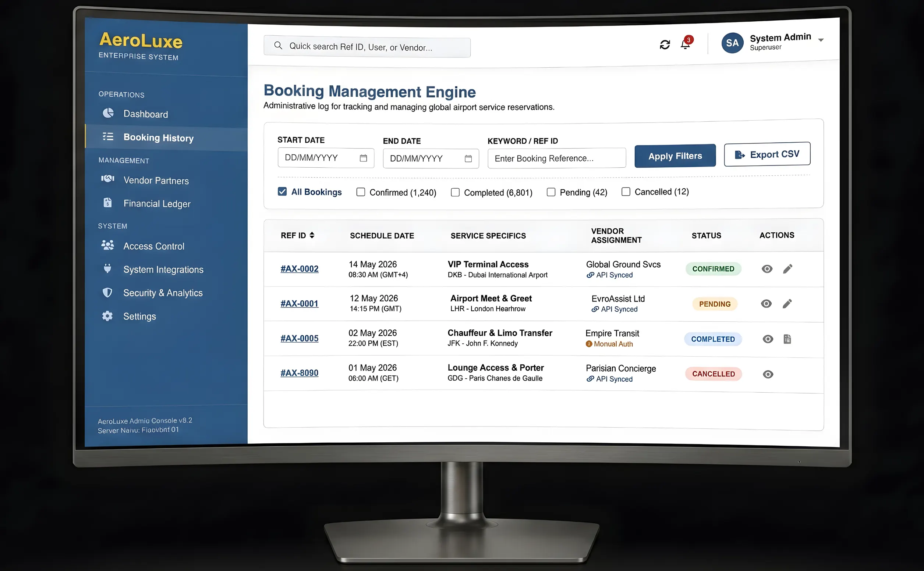Open booking reference #AX-0005

click(x=299, y=338)
